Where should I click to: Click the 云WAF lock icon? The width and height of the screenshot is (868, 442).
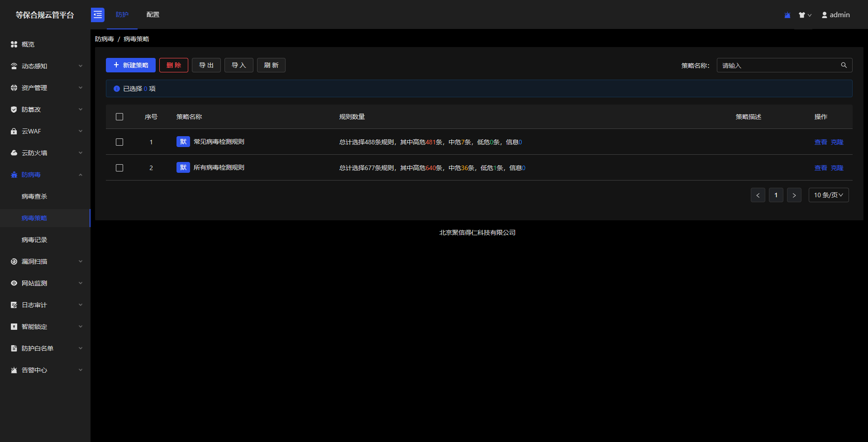point(14,131)
